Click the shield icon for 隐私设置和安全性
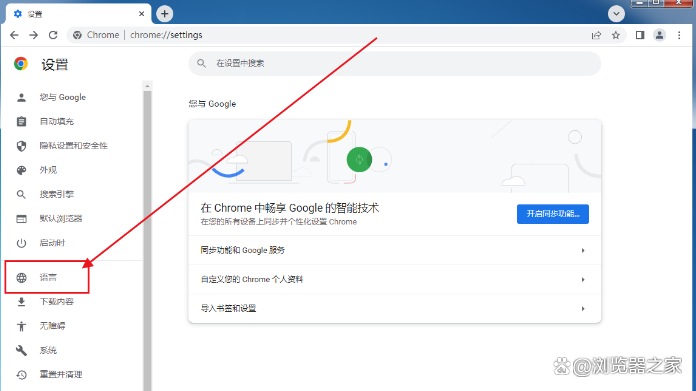696x391 pixels. click(21, 146)
